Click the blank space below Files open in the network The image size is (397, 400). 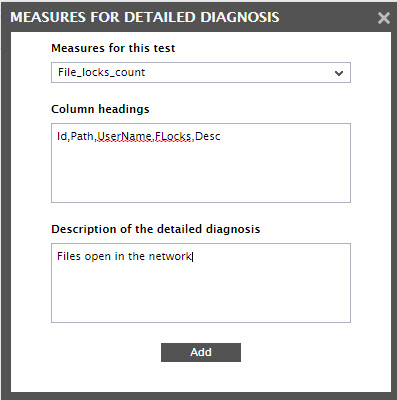pos(201,293)
